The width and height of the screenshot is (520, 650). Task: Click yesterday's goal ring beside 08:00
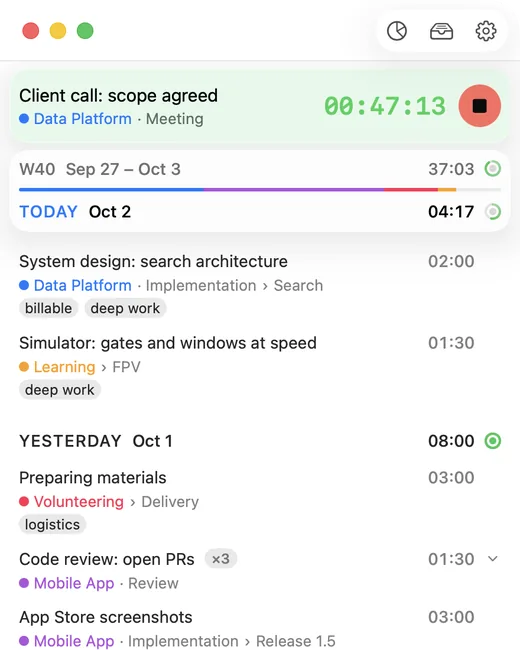point(493,441)
